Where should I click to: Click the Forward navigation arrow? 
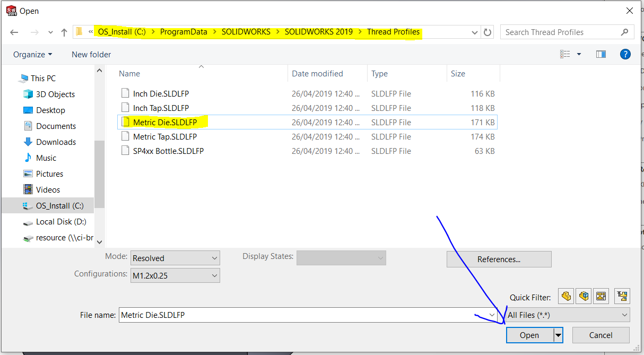[x=34, y=32]
